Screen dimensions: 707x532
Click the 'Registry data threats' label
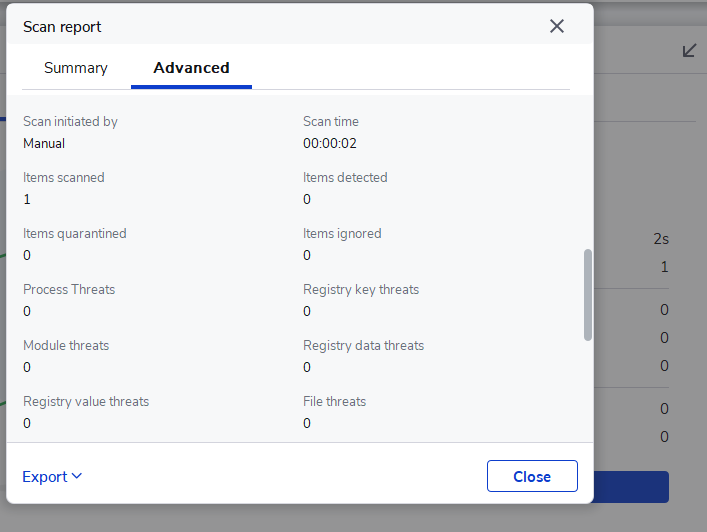coord(363,345)
